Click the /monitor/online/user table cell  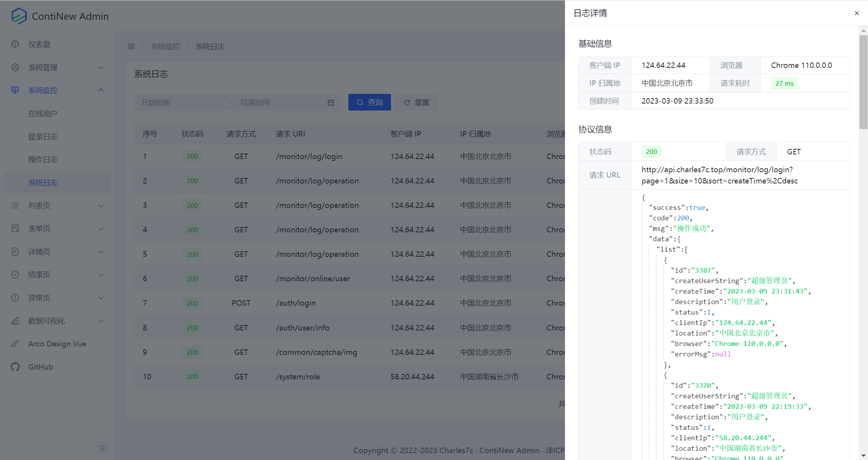click(313, 278)
